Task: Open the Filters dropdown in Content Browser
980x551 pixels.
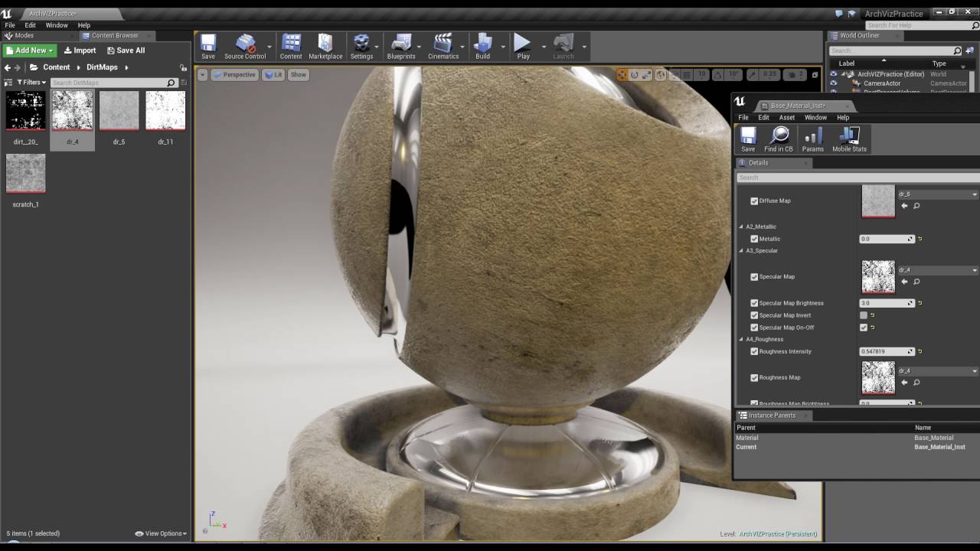Action: (31, 83)
